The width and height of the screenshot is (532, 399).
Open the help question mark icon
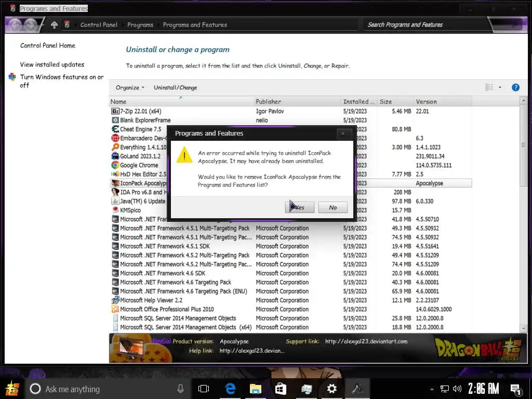pos(515,87)
